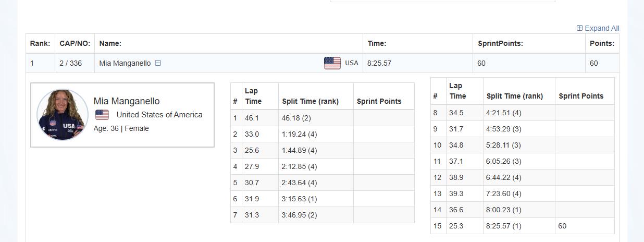This screenshot has width=644, height=242.
Task: Click Mia Manganello's name in the profile card
Action: pos(127,101)
